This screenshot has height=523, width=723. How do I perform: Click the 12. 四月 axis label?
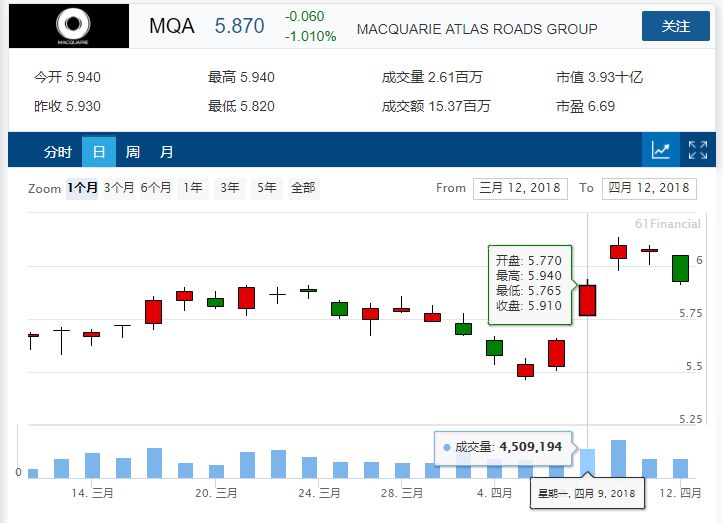680,493
